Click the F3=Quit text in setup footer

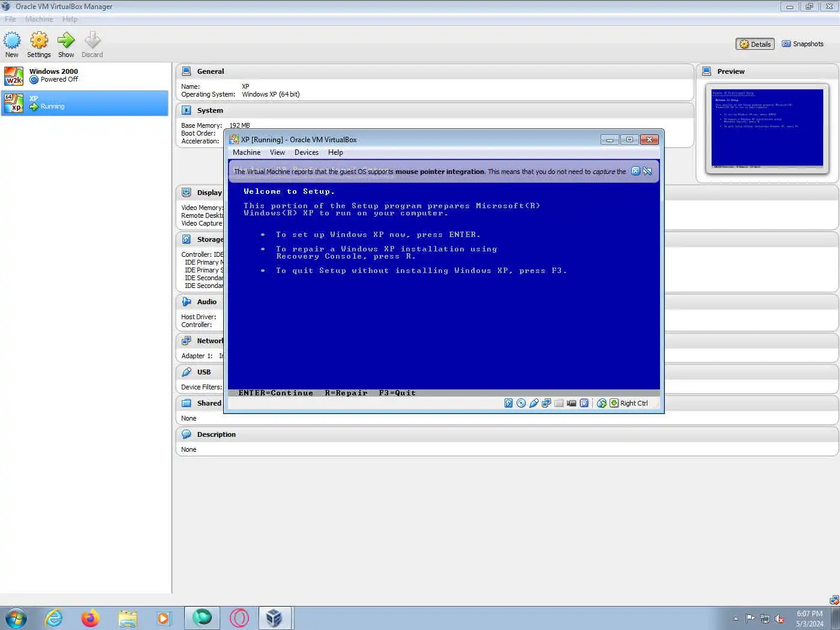tap(397, 393)
